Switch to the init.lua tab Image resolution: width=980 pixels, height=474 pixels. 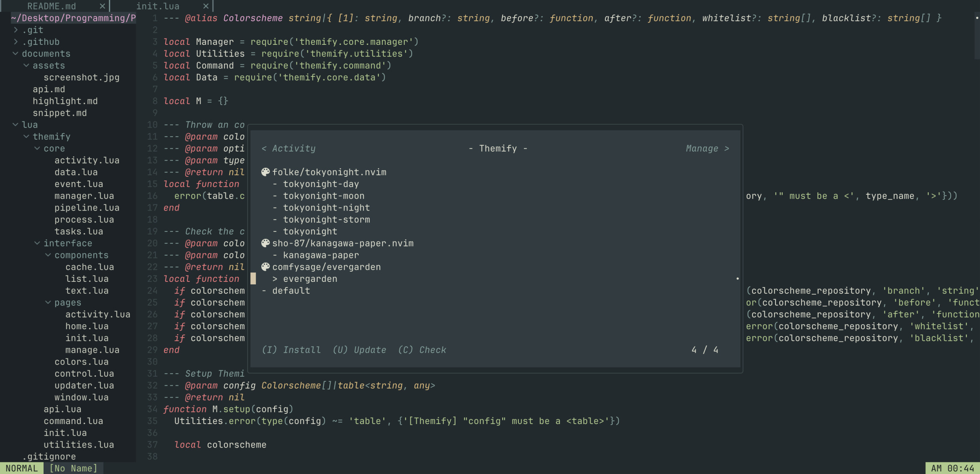point(158,6)
